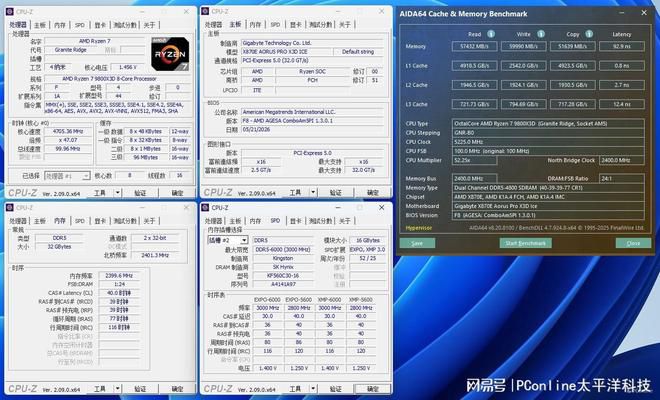Click the L1 Cache Write 2542.0 GB/s value
Viewport: 660px width, 400px height.
(x=524, y=66)
